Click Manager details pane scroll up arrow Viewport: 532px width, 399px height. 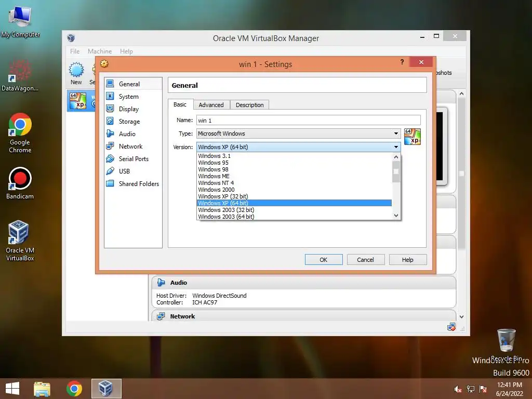click(461, 94)
